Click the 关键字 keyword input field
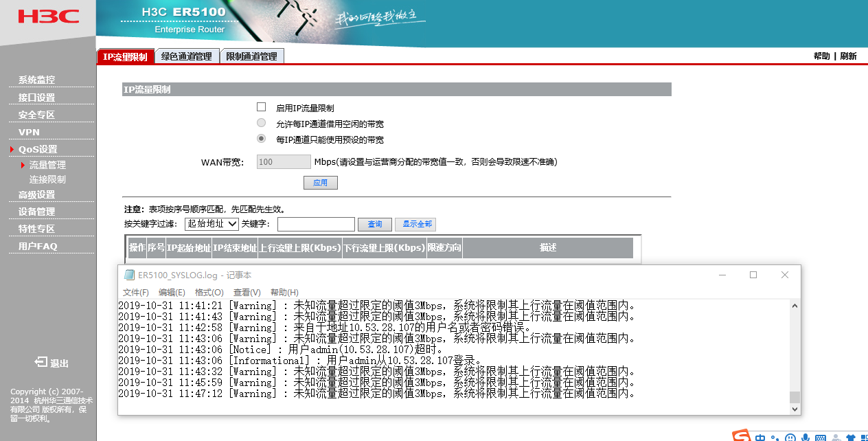The width and height of the screenshot is (868, 441). click(316, 224)
